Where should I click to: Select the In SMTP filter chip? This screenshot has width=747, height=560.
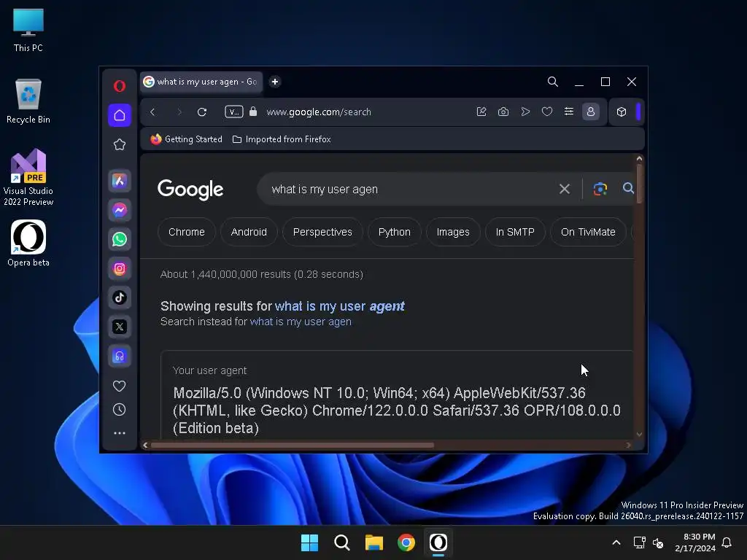click(515, 232)
